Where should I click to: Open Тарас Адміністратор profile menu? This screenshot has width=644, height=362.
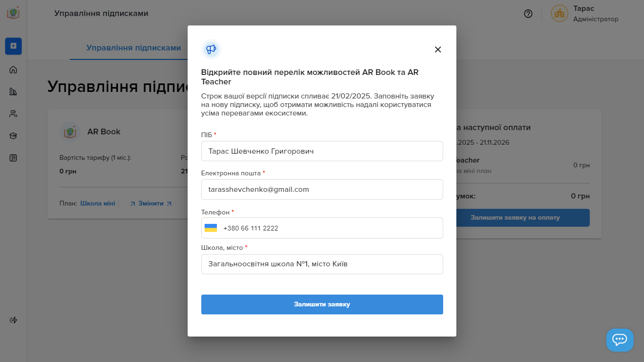tap(585, 14)
